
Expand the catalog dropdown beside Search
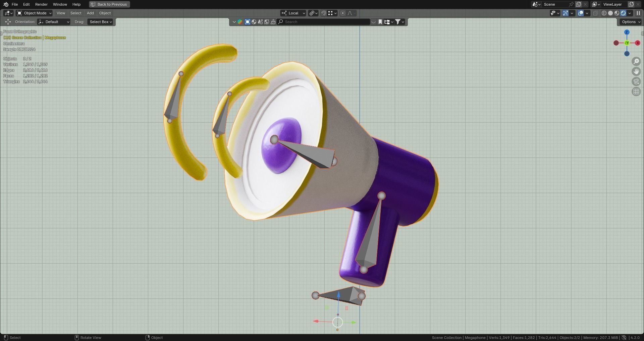tap(373, 22)
